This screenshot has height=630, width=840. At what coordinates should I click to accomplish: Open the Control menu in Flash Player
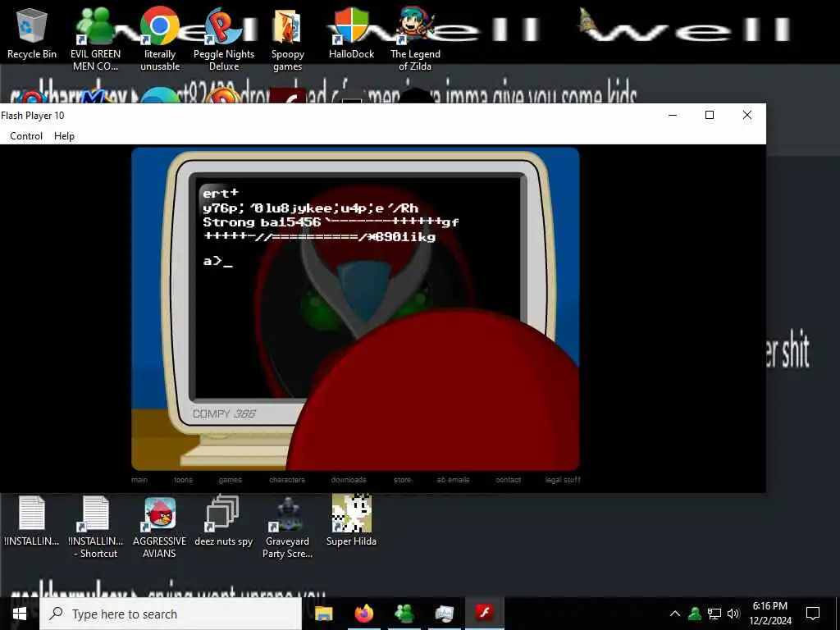pos(26,136)
